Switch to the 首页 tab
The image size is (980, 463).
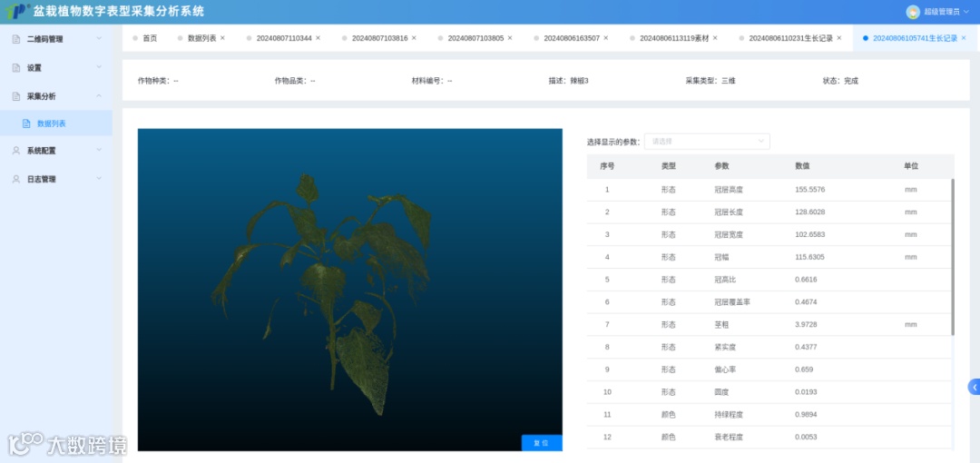point(150,38)
